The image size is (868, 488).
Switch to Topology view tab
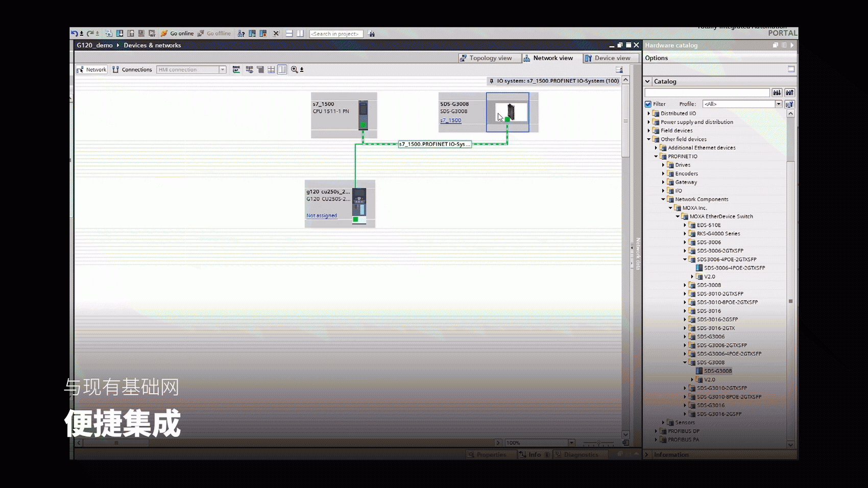(x=486, y=58)
